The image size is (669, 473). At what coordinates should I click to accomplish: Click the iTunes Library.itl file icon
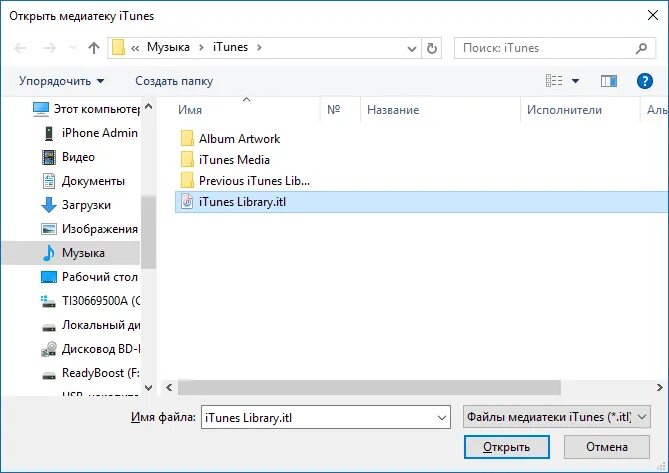click(x=187, y=202)
